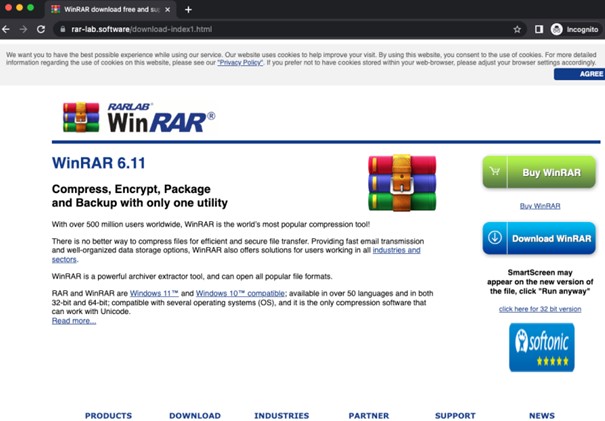
Task: Close the WinRAR download tab
Action: pyautogui.click(x=167, y=10)
